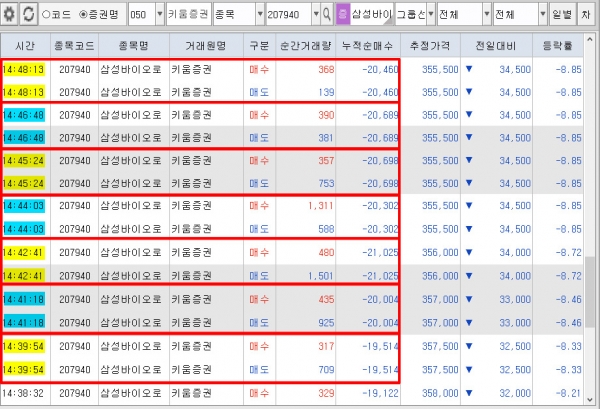Viewport: 600px width, 409px height.
Task: Click the scrollbar down arrow
Action: pyautogui.click(x=589, y=400)
